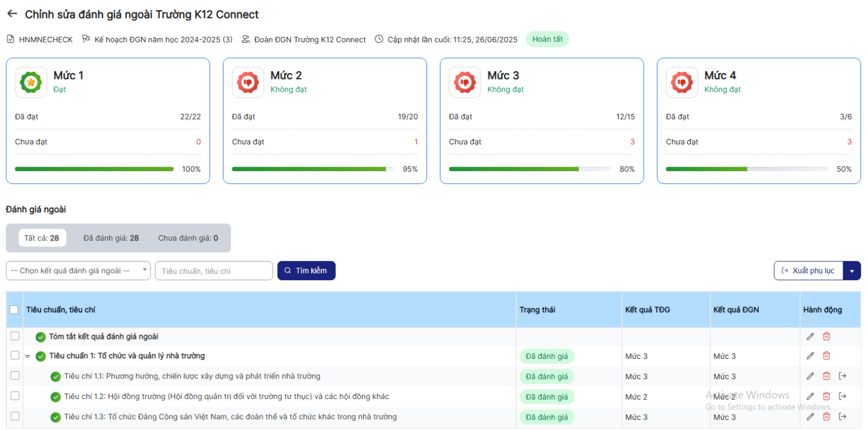Switch to the Đã đánh giá: 28 tab
This screenshot has height=430, width=868.
coord(111,238)
